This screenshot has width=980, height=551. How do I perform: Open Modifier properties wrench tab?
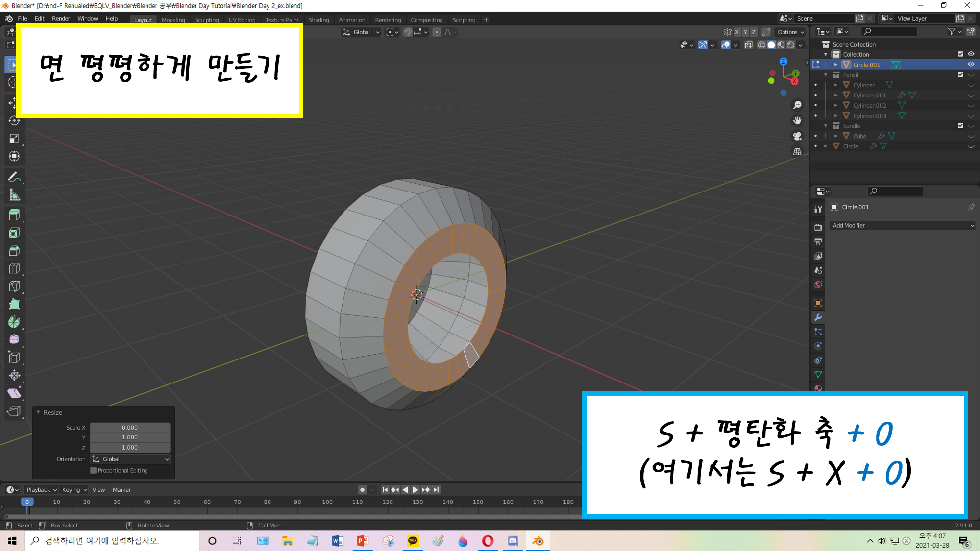click(x=818, y=317)
